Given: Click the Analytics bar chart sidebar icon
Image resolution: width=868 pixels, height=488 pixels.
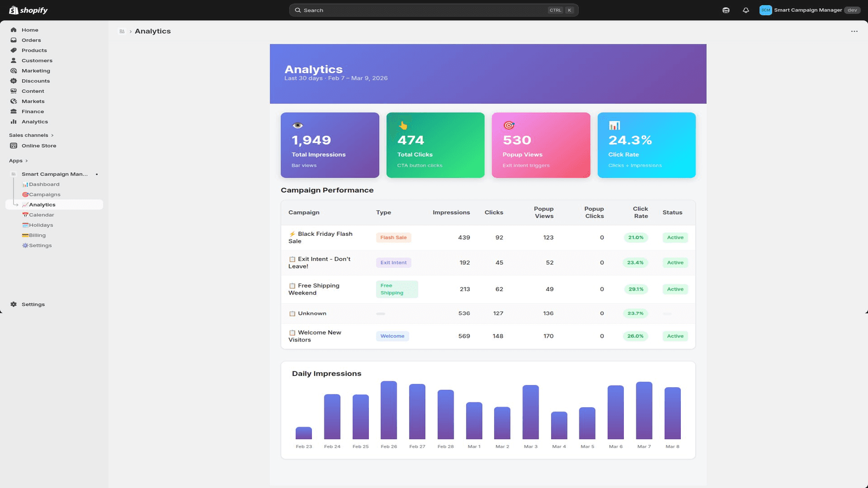Looking at the screenshot, I should pyautogui.click(x=14, y=121).
